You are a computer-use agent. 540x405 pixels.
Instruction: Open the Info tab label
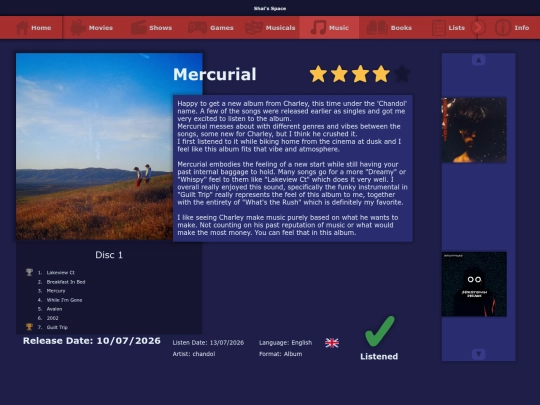pyautogui.click(x=522, y=28)
